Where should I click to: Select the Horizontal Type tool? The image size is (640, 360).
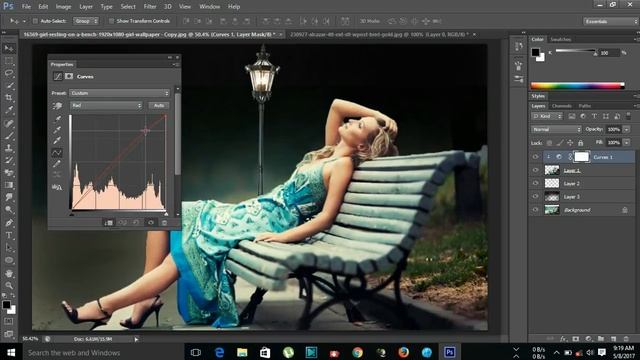pos(9,235)
